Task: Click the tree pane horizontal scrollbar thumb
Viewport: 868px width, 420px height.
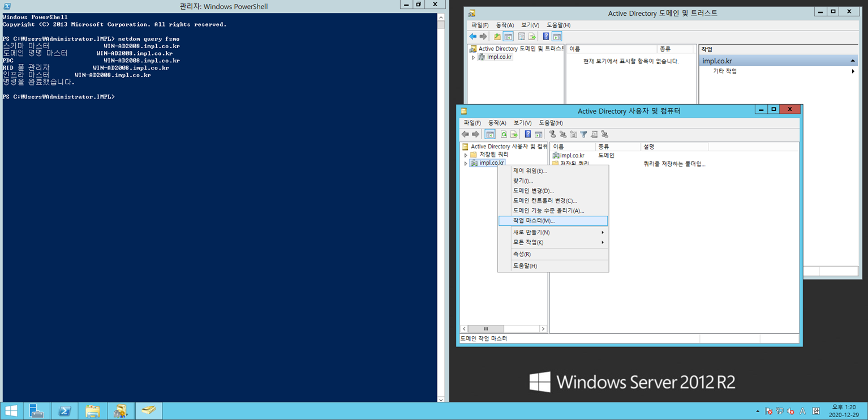Action: coord(485,329)
